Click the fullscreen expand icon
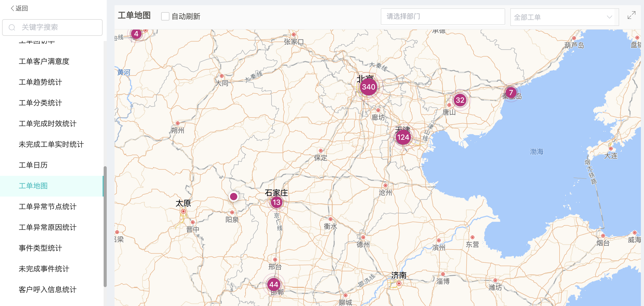Screen dimensions: 644x306 click(x=632, y=15)
